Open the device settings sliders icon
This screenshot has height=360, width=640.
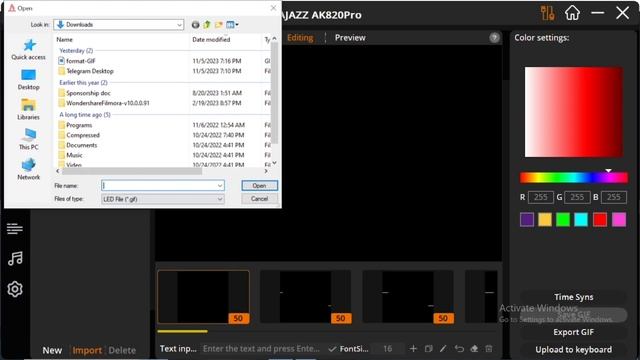click(x=547, y=13)
